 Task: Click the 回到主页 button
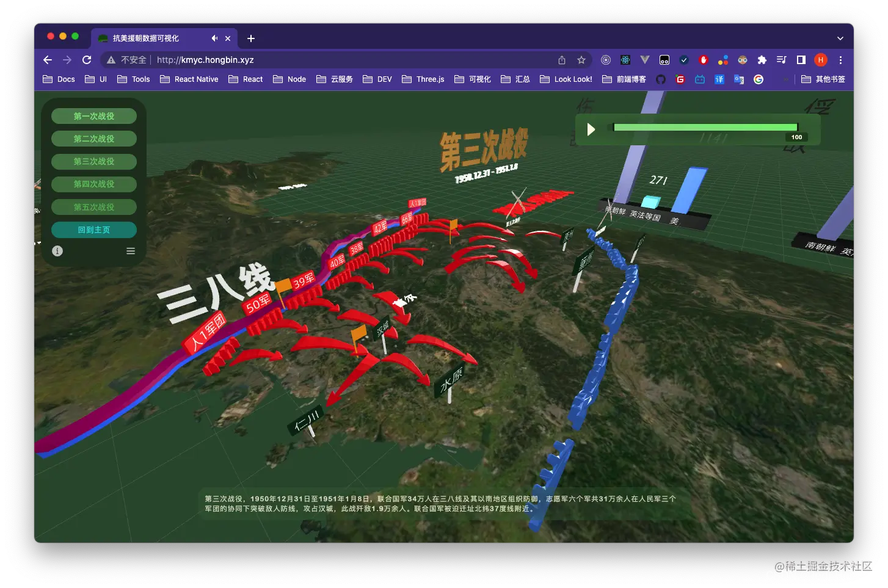pos(94,230)
